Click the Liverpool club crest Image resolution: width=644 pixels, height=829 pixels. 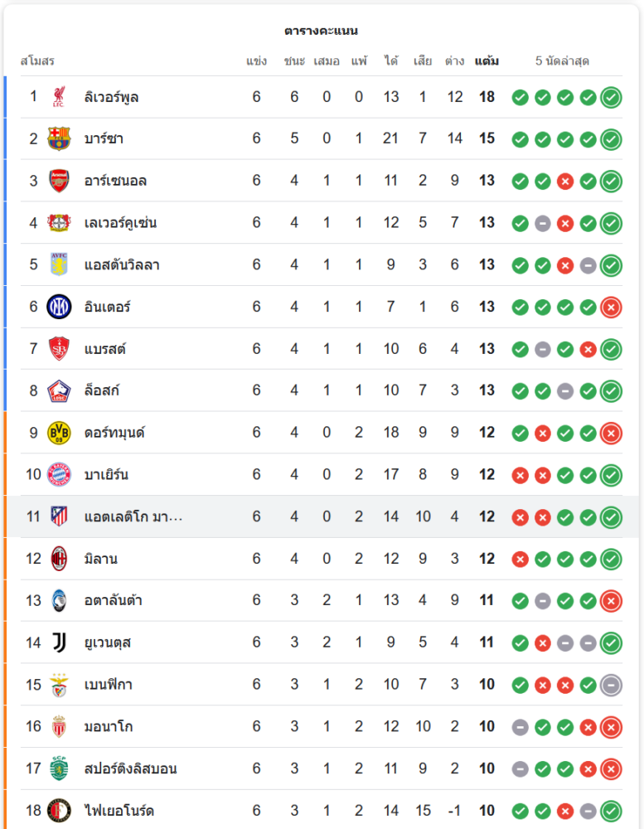pos(59,97)
